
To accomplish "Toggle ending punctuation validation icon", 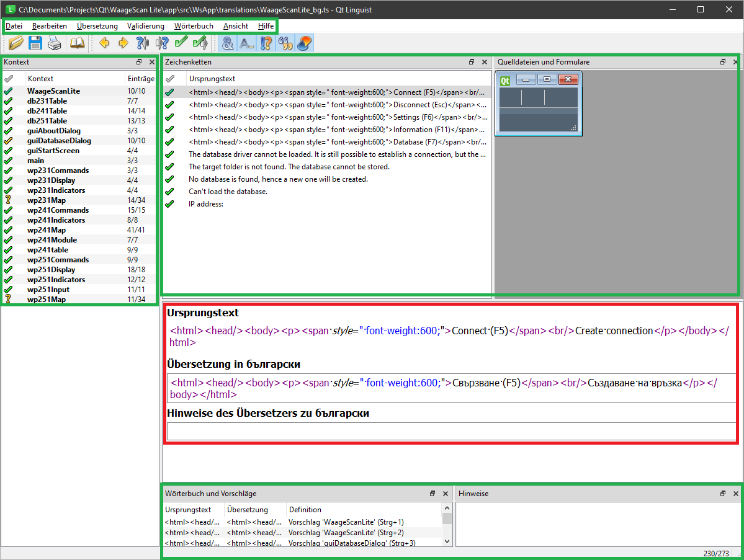I will 266,43.
